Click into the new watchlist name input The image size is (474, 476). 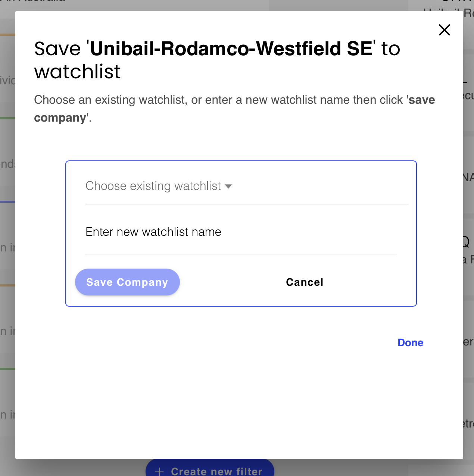point(241,232)
